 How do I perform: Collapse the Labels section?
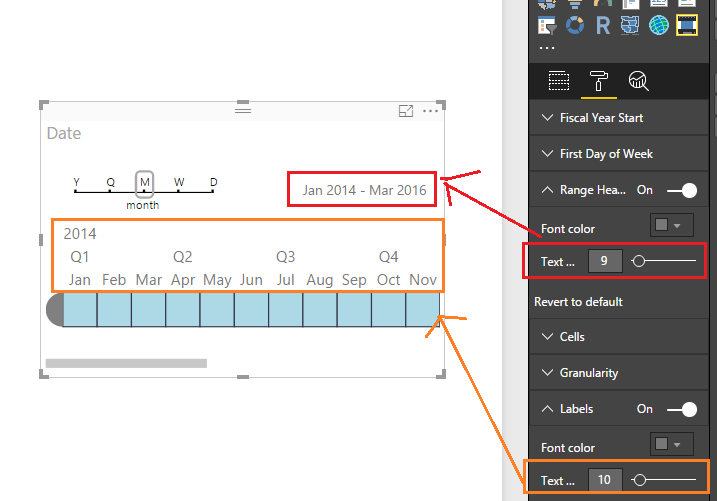click(x=547, y=409)
